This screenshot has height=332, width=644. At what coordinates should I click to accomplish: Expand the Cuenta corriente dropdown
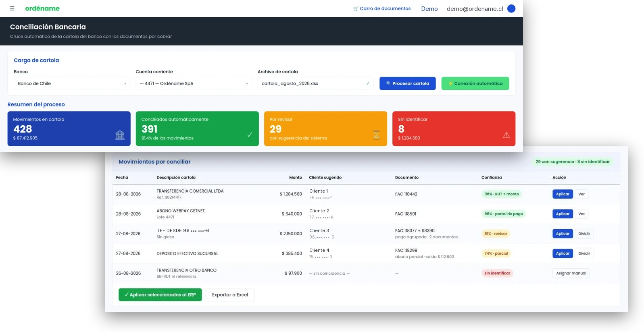[x=194, y=83]
